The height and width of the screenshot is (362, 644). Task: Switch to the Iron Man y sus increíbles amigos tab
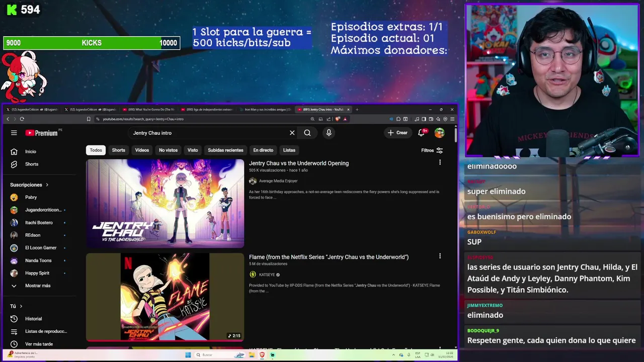(x=265, y=109)
